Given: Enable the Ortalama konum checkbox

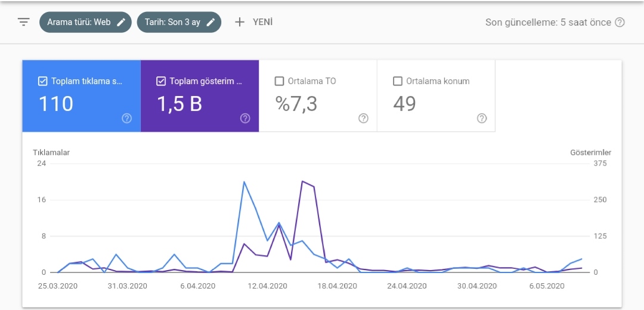Looking at the screenshot, I should point(397,81).
